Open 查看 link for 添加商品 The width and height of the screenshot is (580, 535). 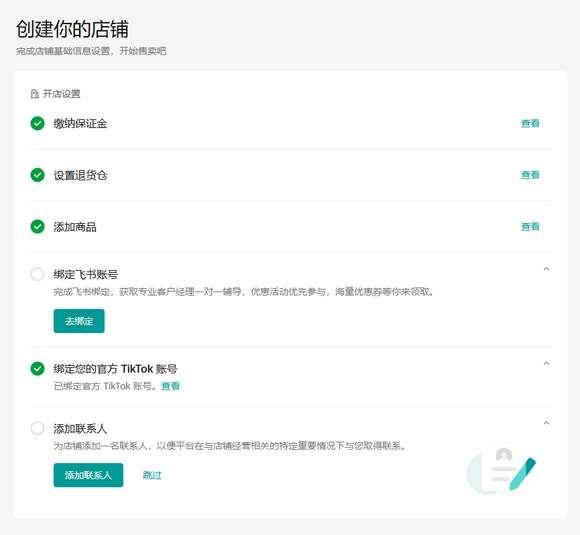coord(530,226)
